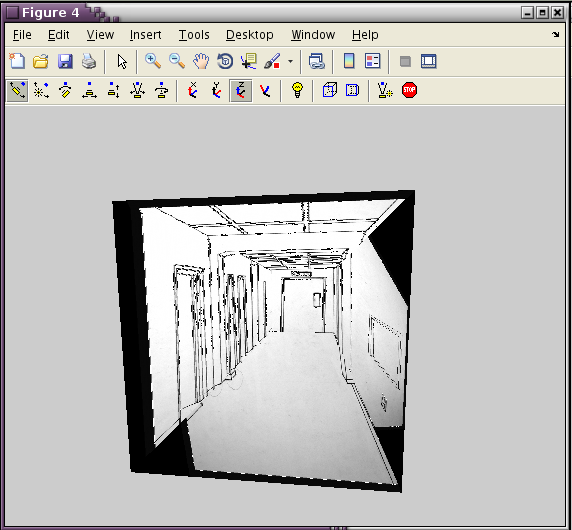Click the red Stop camera motion button
The height and width of the screenshot is (530, 572).
(409, 90)
